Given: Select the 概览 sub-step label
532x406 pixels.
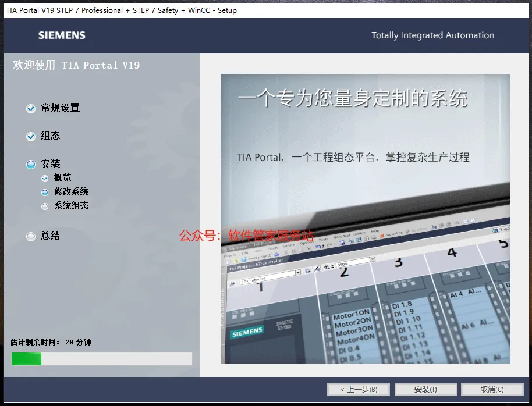Looking at the screenshot, I should [x=63, y=178].
